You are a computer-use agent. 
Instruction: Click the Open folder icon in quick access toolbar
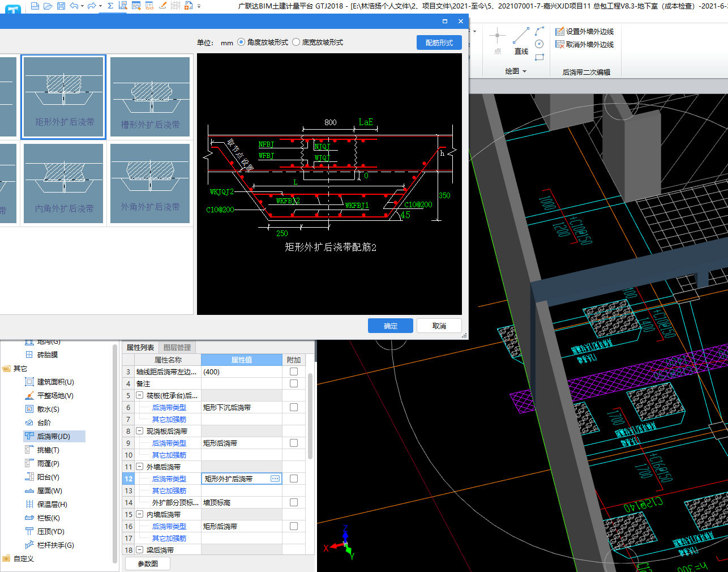[48, 6]
